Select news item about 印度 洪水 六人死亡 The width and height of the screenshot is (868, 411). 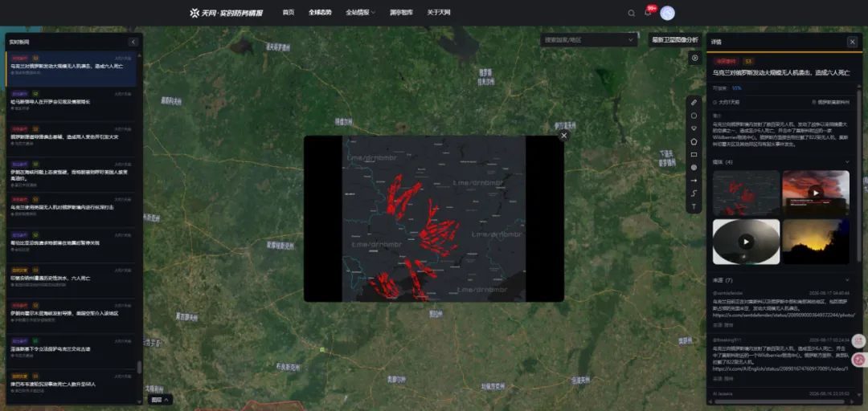(71, 281)
